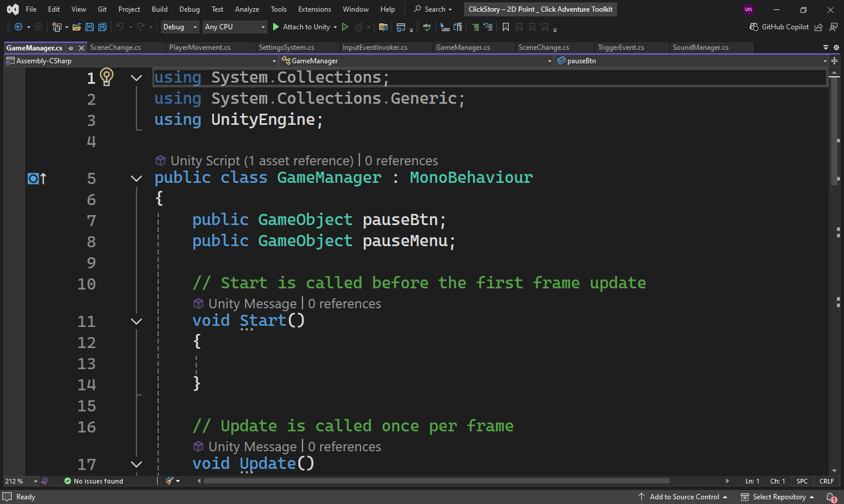Toggle the bookmark icon in toolbar
The width and height of the screenshot is (844, 504).
[506, 27]
